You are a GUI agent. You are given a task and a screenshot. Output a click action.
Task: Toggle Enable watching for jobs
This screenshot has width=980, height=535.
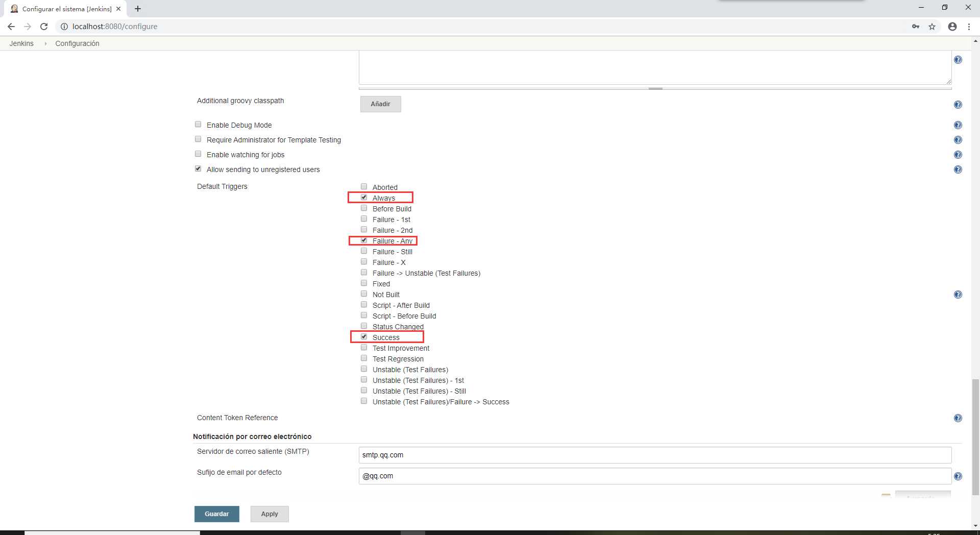click(x=198, y=154)
